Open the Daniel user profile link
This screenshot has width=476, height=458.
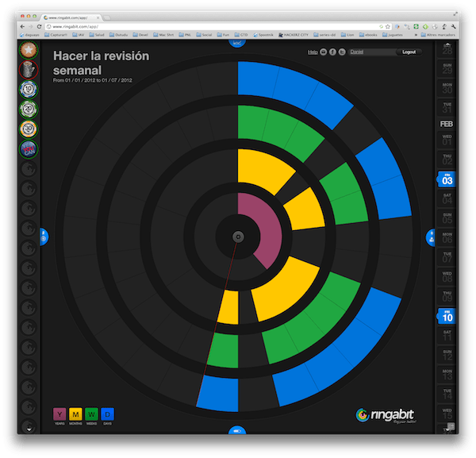point(357,52)
